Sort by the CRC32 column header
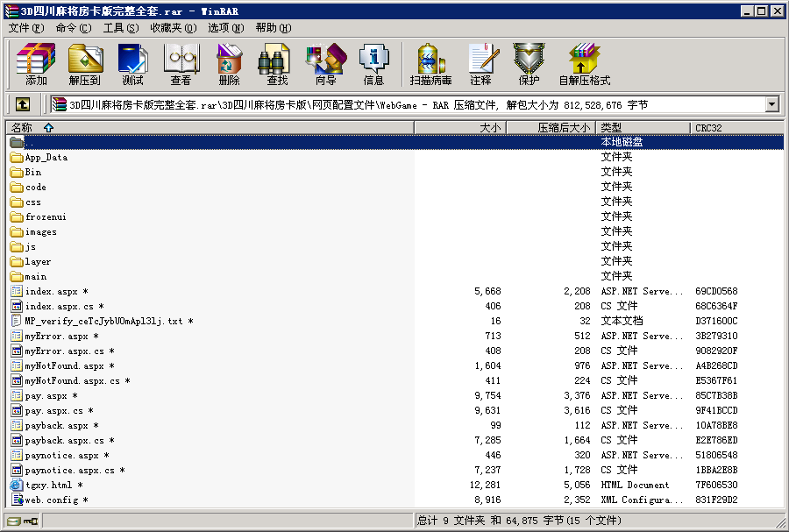 [709, 127]
